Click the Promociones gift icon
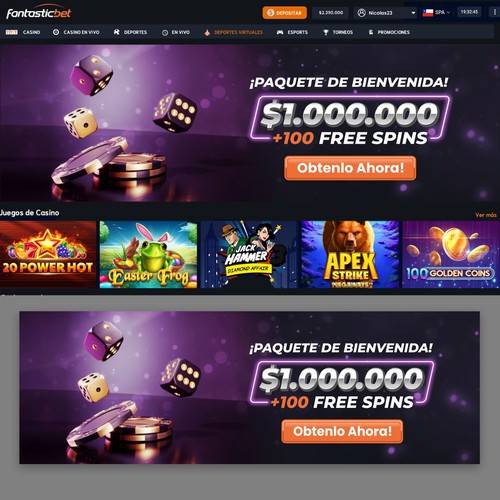The width and height of the screenshot is (500, 500). (371, 32)
